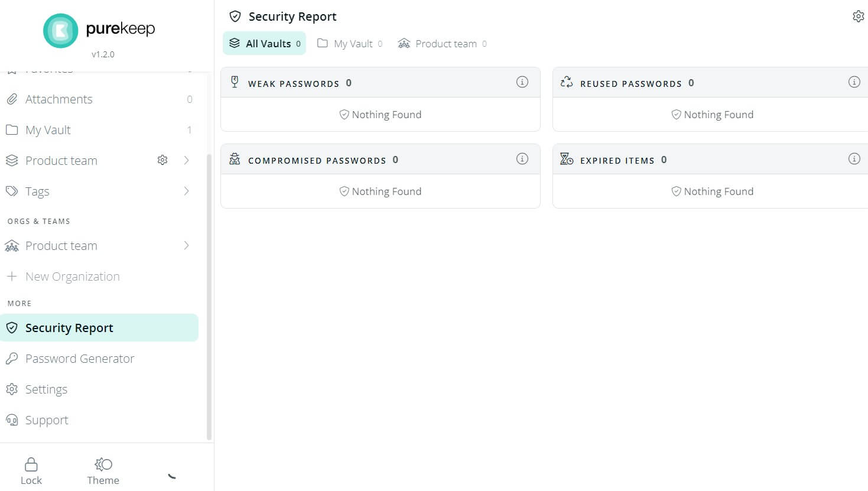Click the sidebar vertical scrollbar
868x491 pixels.
click(x=209, y=295)
